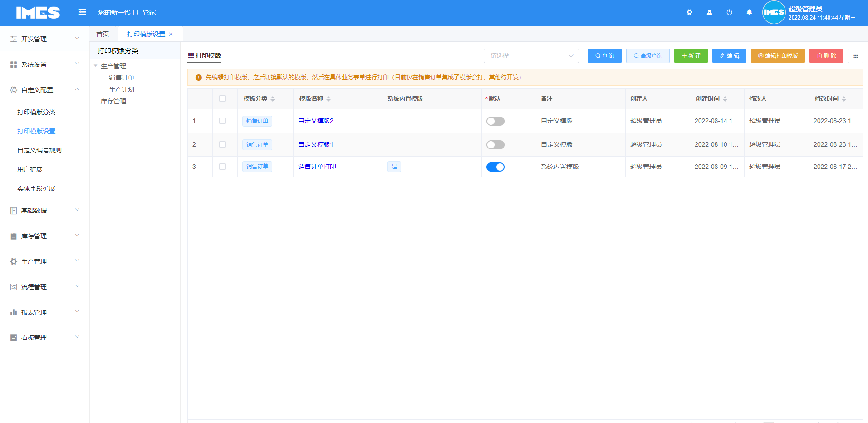The image size is (868, 423).
Task: Open 打印模版设置 sidebar menu item
Action: pyautogui.click(x=36, y=131)
